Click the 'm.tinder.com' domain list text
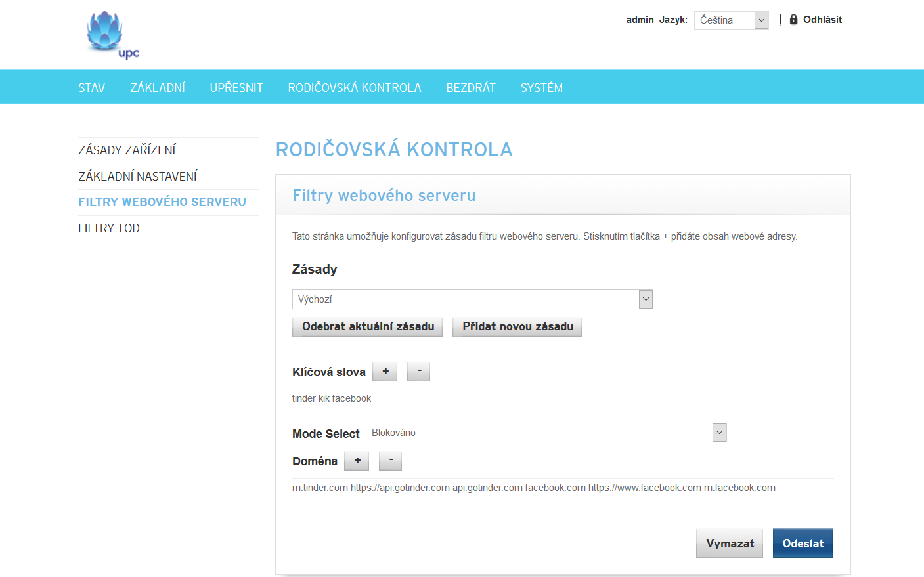The image size is (924, 577). pos(534,488)
